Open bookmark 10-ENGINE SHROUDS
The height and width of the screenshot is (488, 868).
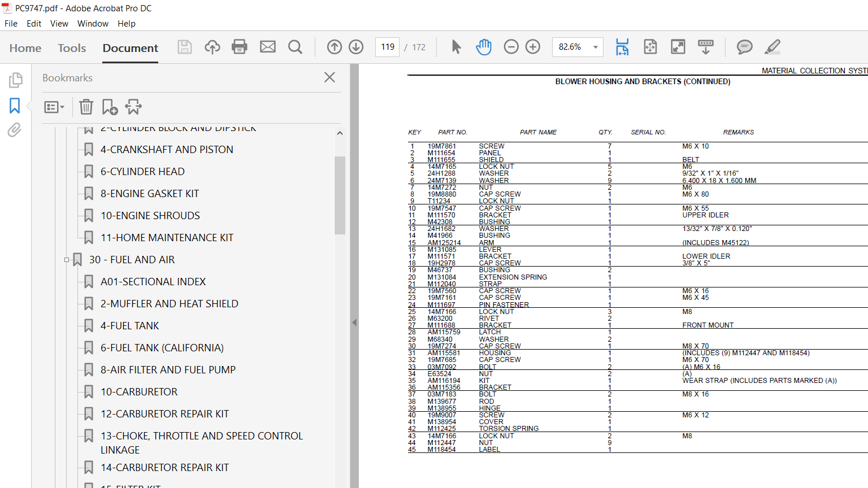pos(150,216)
